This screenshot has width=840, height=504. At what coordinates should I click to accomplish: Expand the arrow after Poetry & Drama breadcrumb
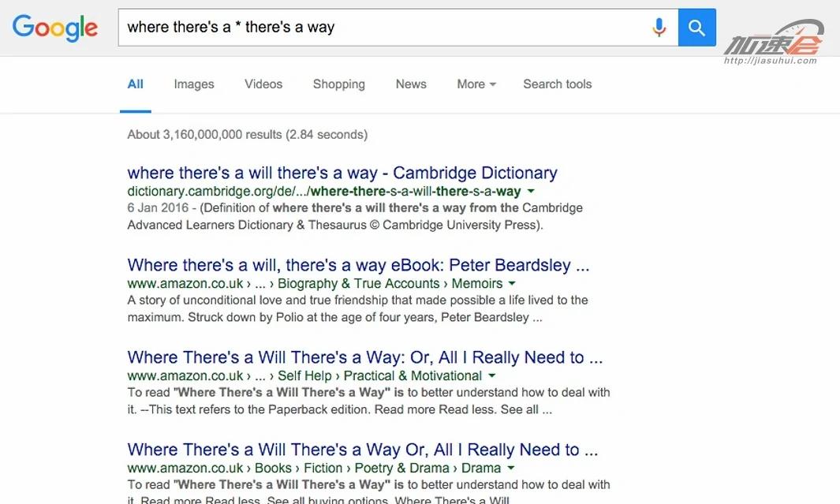(x=511, y=469)
